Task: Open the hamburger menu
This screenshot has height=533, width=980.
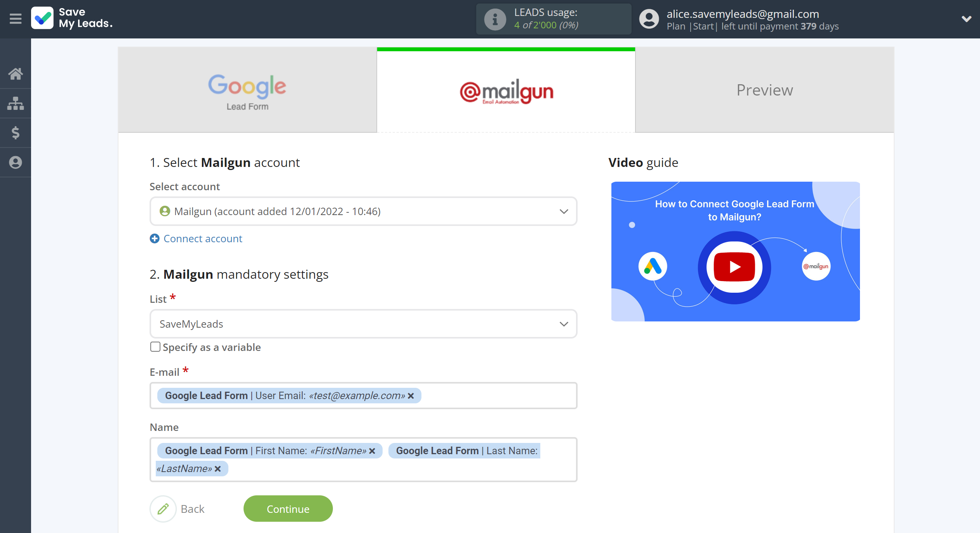Action: (16, 19)
